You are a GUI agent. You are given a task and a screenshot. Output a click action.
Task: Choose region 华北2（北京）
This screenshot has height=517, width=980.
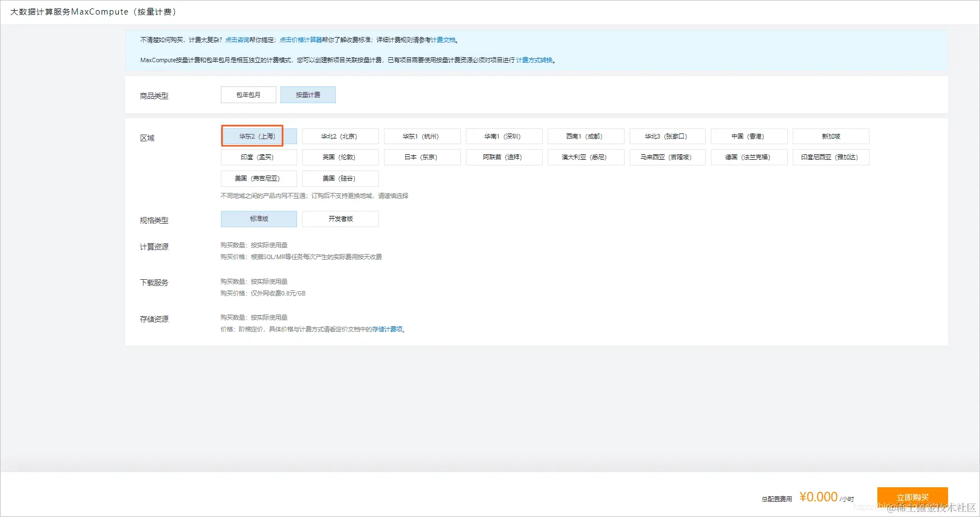pos(340,136)
